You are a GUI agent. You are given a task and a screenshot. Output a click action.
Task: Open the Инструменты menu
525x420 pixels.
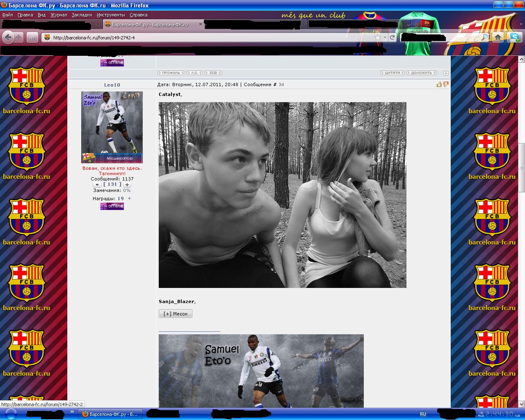[x=111, y=15]
